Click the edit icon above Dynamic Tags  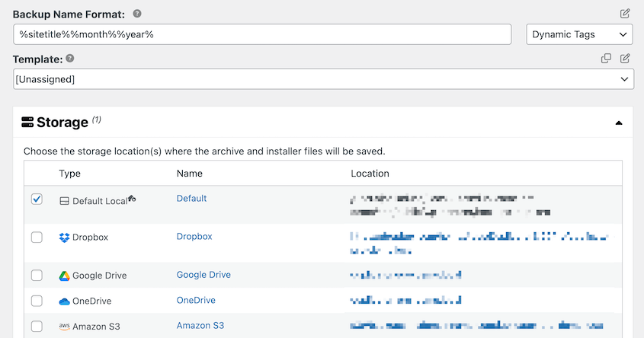pos(625,14)
